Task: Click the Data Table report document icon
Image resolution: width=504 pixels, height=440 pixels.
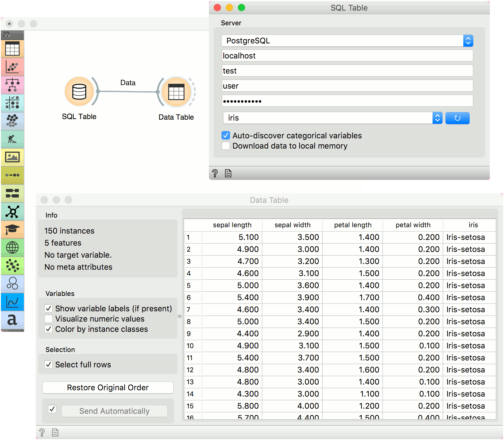Action: (55, 432)
